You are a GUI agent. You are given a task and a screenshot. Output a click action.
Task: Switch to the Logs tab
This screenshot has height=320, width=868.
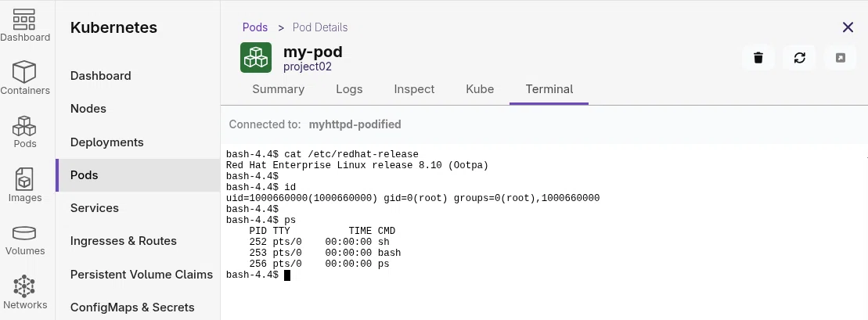pos(349,89)
